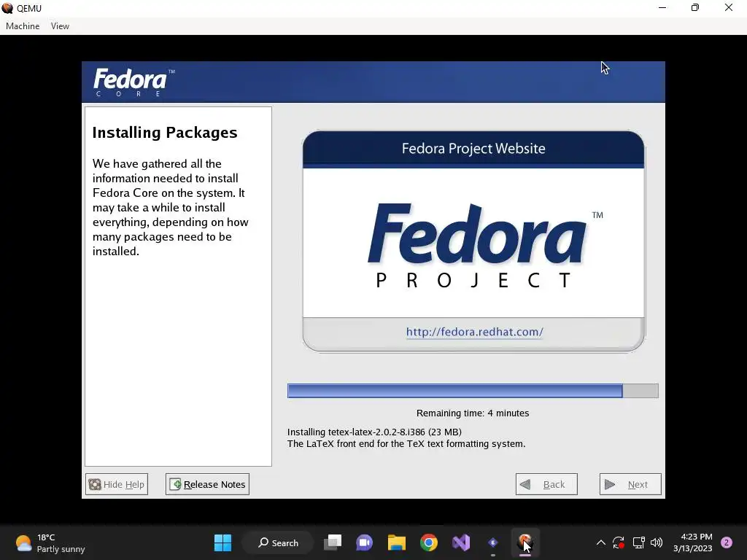This screenshot has height=560, width=747.
Task: Click the Fedora Project logo image
Action: coord(484,245)
